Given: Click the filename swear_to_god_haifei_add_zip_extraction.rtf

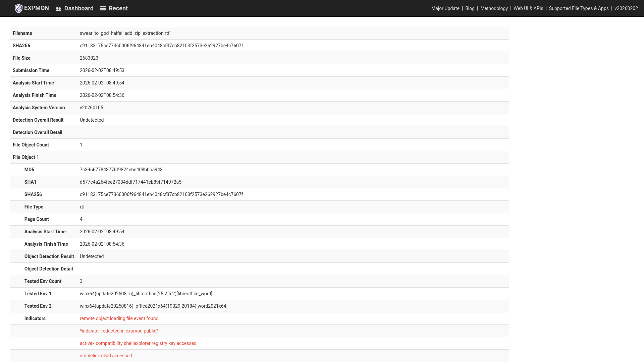Looking at the screenshot, I should point(124,33).
